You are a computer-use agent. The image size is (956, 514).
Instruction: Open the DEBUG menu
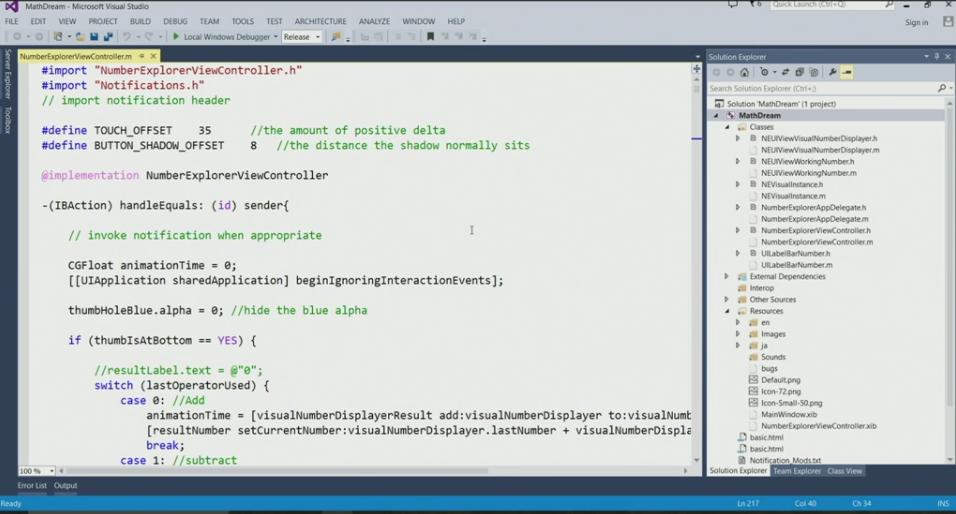tap(175, 21)
